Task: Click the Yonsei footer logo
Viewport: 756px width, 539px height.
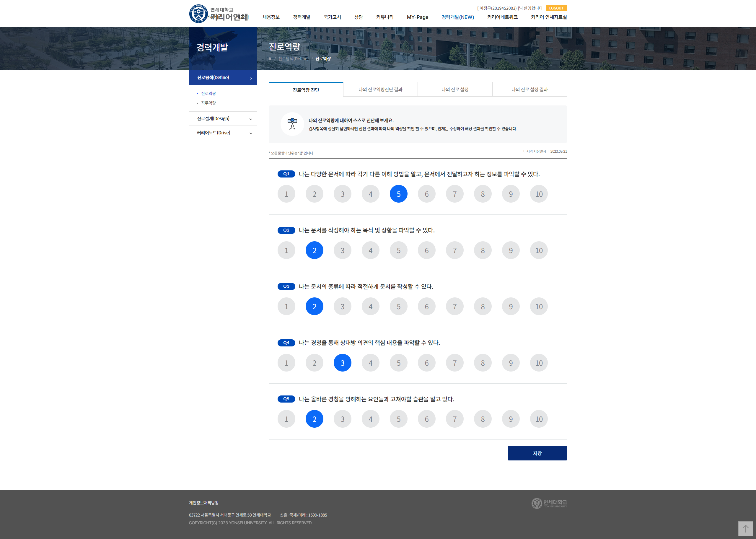Action: pos(549,503)
